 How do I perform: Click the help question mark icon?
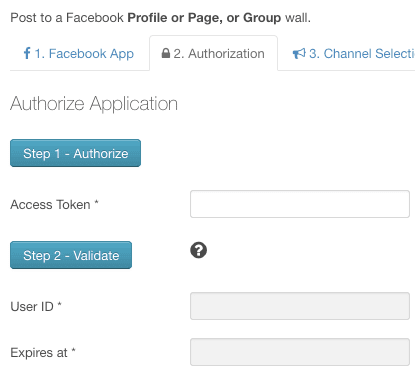click(199, 250)
